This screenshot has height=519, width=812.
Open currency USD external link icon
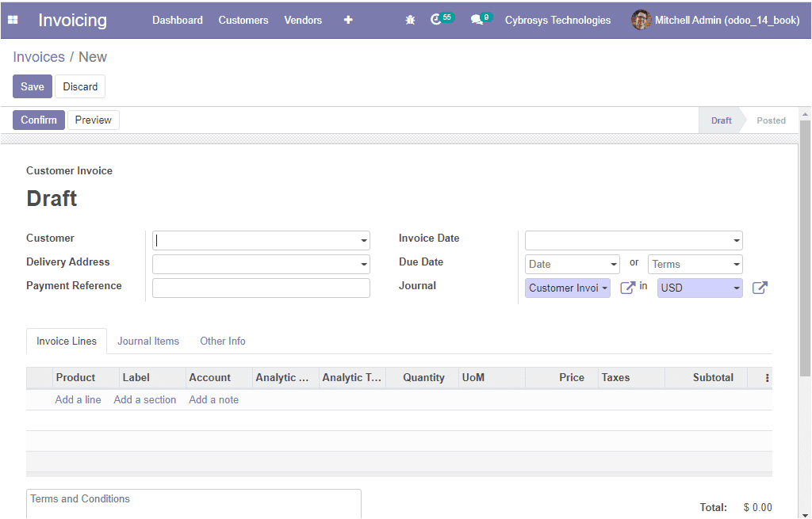(760, 288)
